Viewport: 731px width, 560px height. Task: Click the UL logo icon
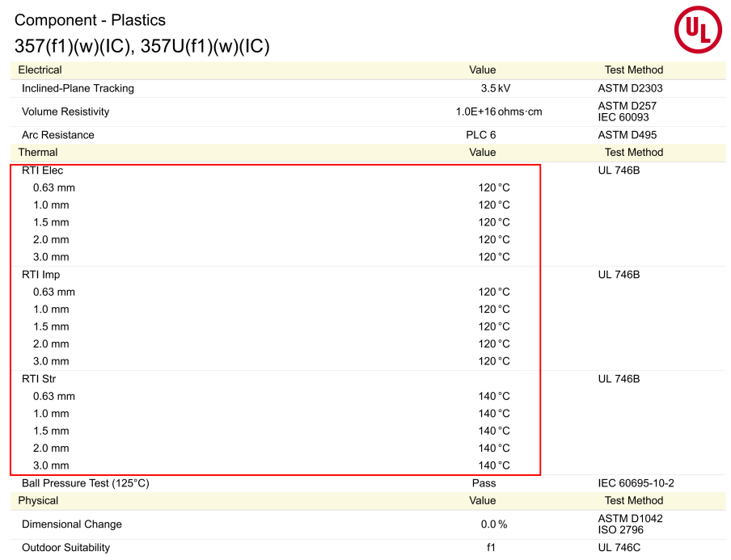click(x=697, y=30)
